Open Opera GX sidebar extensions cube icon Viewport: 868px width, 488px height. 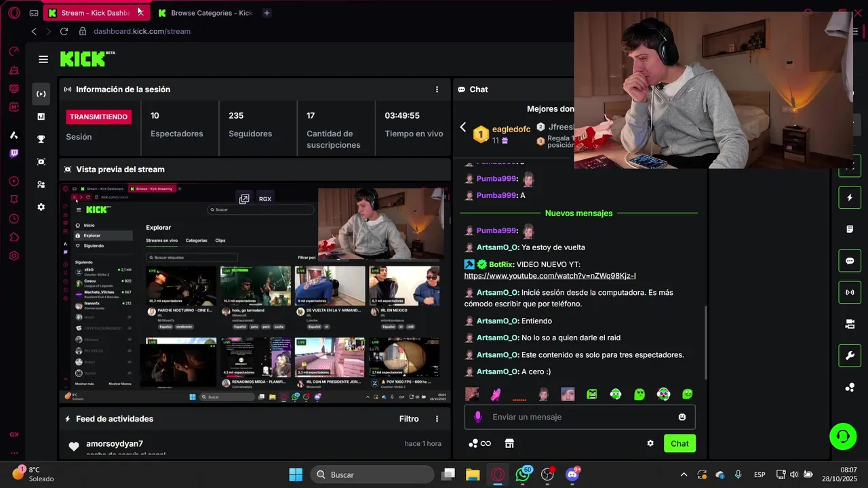pos(14,237)
